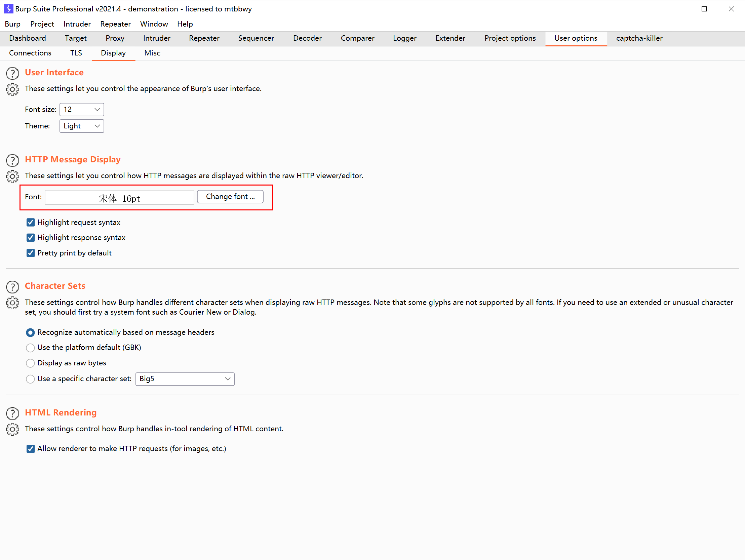This screenshot has width=745, height=560.
Task: Close the Burp Suite window
Action: [731, 9]
